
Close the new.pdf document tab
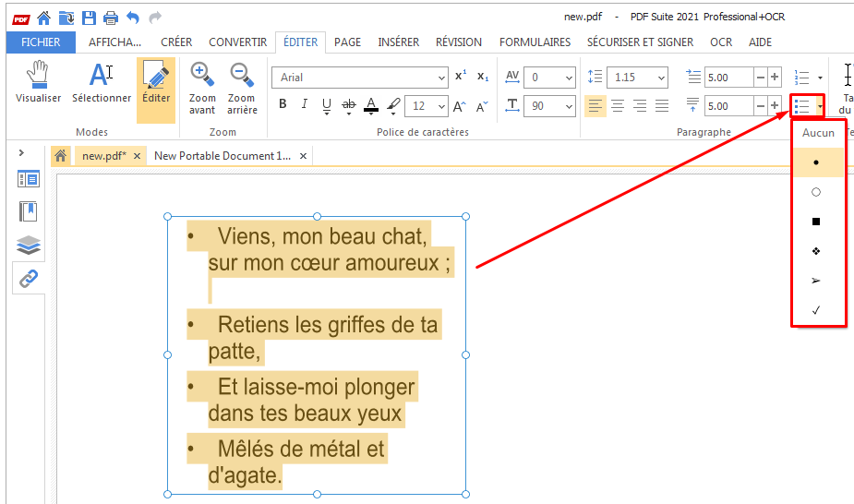[x=138, y=156]
